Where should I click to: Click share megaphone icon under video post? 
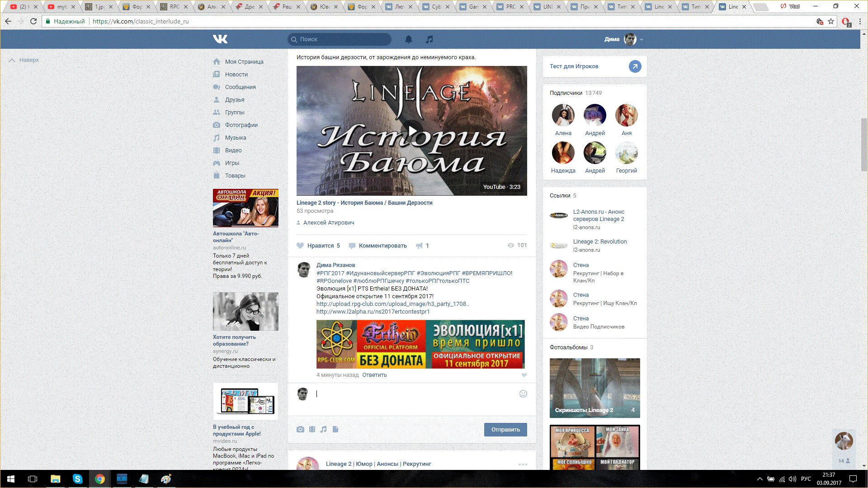[x=419, y=245]
